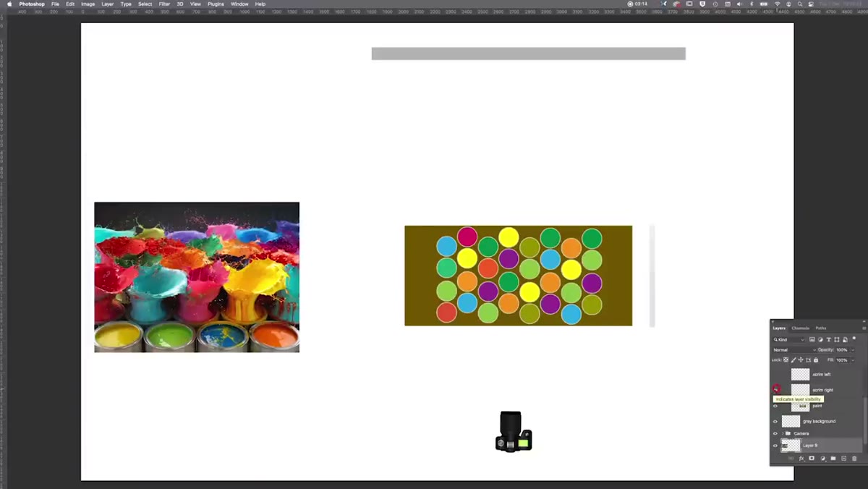Click the Add layer mask icon
The image size is (868, 489).
pos(812,458)
